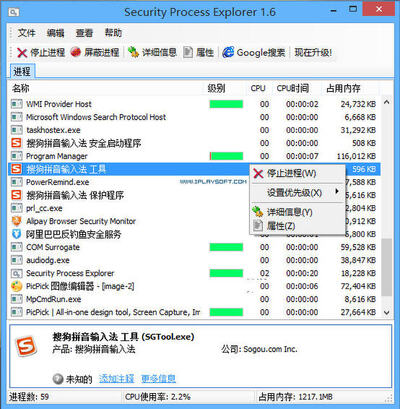
Task: Click the 现在升级! upgrade button
Action: (x=313, y=52)
